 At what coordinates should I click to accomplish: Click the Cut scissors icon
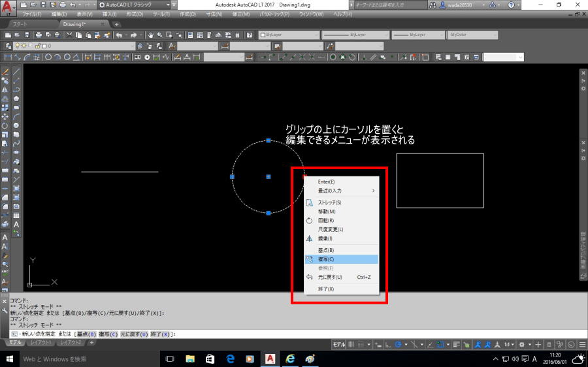point(69,35)
